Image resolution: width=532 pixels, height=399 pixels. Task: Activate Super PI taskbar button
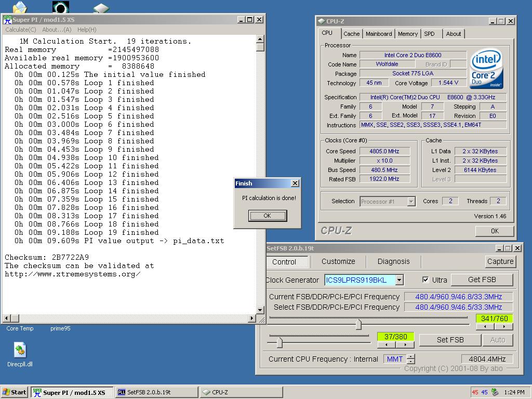point(72,393)
